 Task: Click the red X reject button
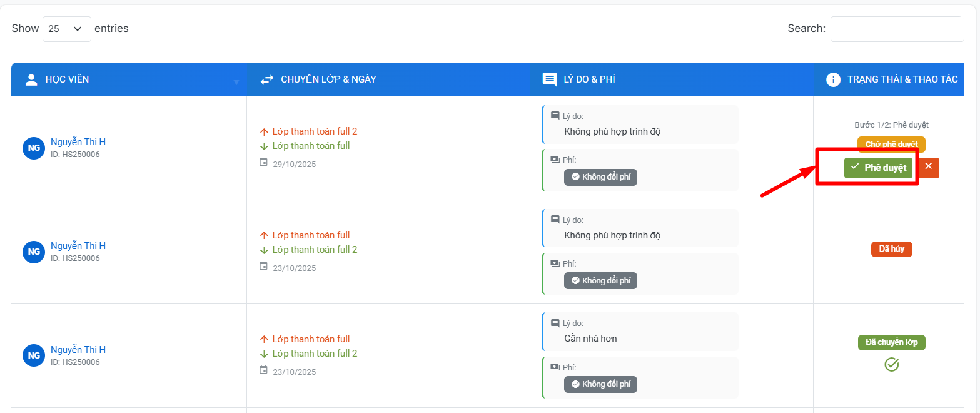pyautogui.click(x=928, y=167)
